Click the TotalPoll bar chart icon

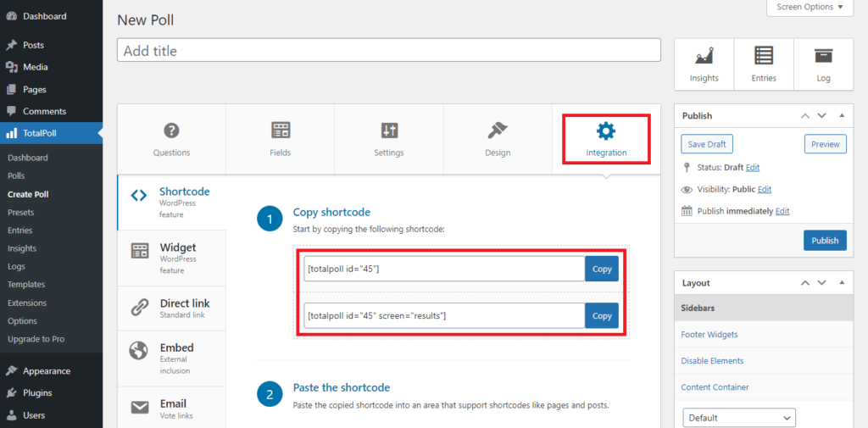click(12, 133)
